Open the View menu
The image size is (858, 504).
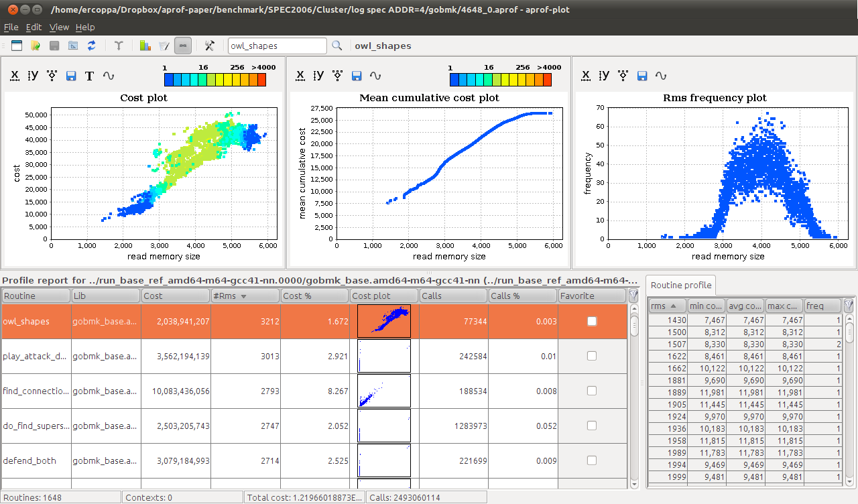click(59, 27)
